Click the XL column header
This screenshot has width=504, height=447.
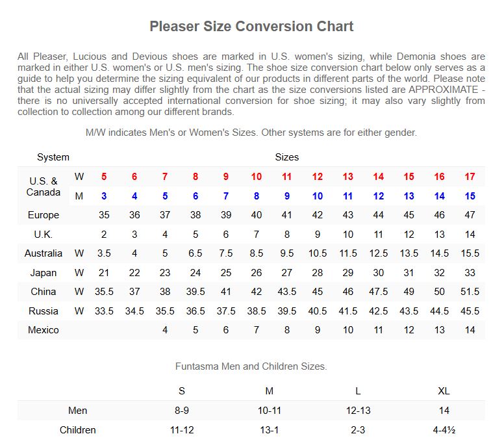point(444,391)
